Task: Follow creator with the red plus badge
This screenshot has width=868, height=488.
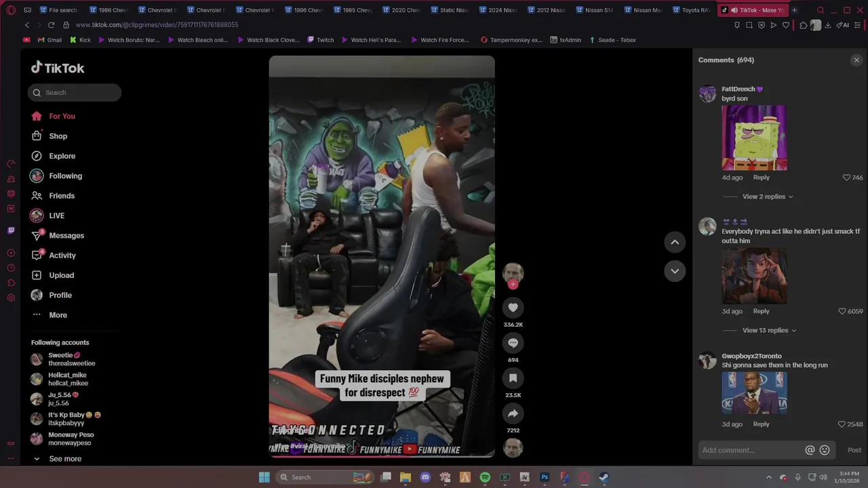Action: tap(513, 285)
